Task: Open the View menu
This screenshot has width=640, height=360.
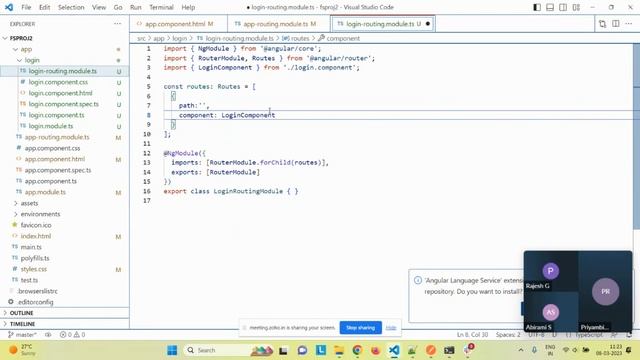Action: [99, 7]
